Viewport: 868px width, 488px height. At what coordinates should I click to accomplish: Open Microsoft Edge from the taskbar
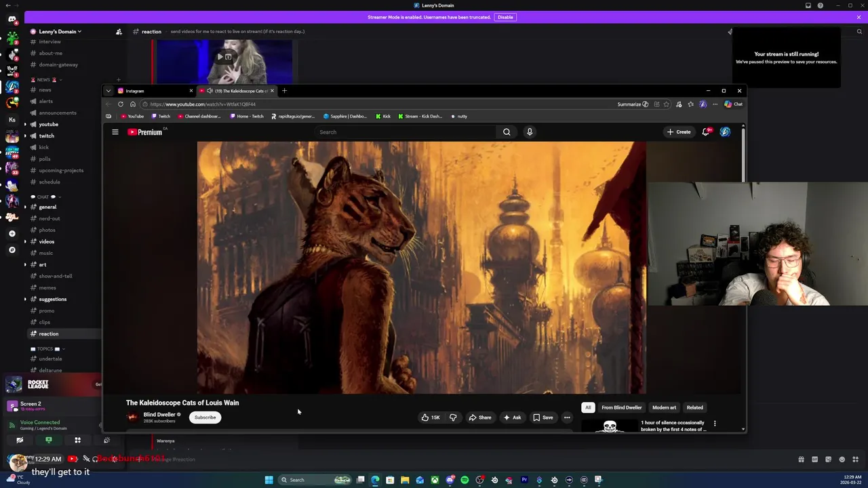pyautogui.click(x=375, y=480)
